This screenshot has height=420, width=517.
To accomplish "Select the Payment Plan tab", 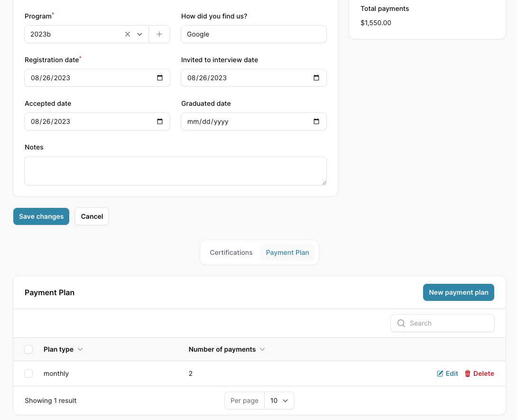I will (x=287, y=252).
